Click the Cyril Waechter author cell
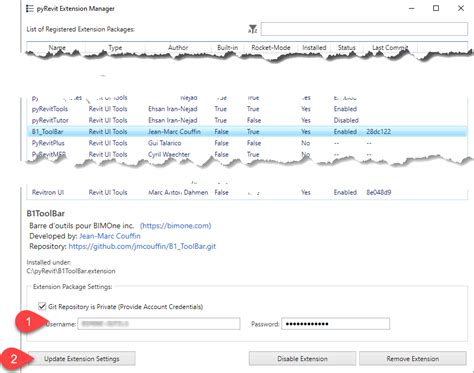 [x=169, y=154]
